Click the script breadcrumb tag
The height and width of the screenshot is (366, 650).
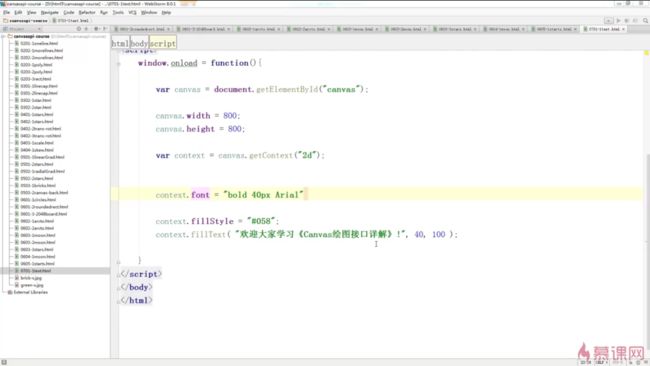point(162,43)
